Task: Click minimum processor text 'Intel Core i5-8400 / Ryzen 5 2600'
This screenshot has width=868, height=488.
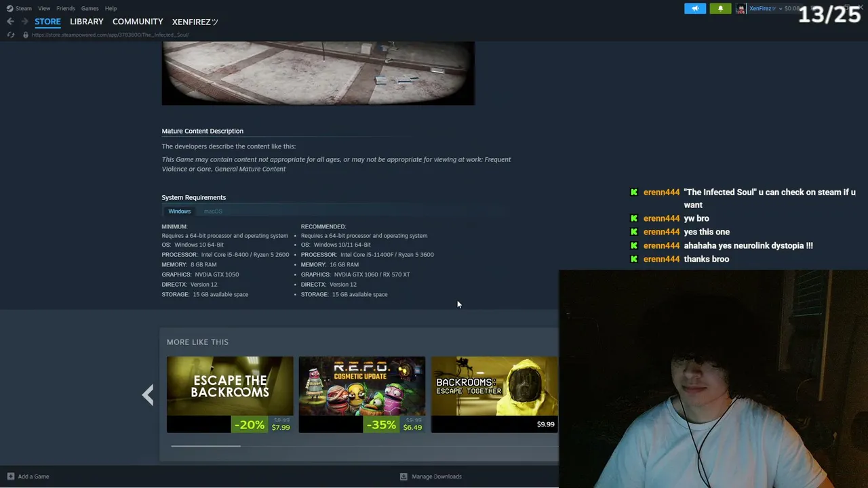Action: (245, 255)
